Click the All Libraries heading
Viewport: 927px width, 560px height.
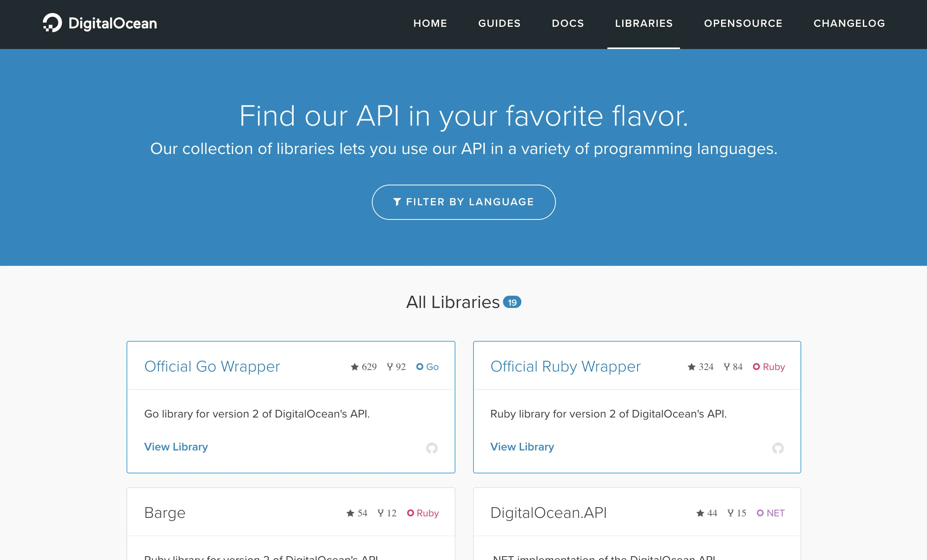click(453, 302)
